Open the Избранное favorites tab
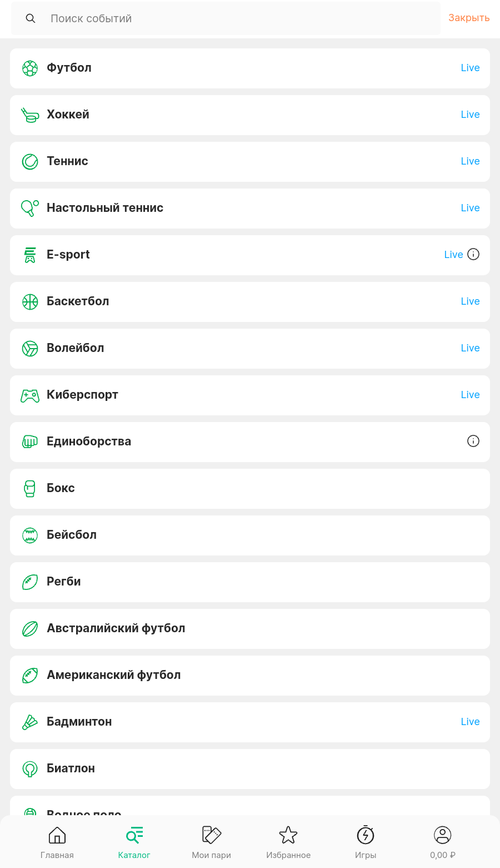The width and height of the screenshot is (500, 868). tap(288, 842)
